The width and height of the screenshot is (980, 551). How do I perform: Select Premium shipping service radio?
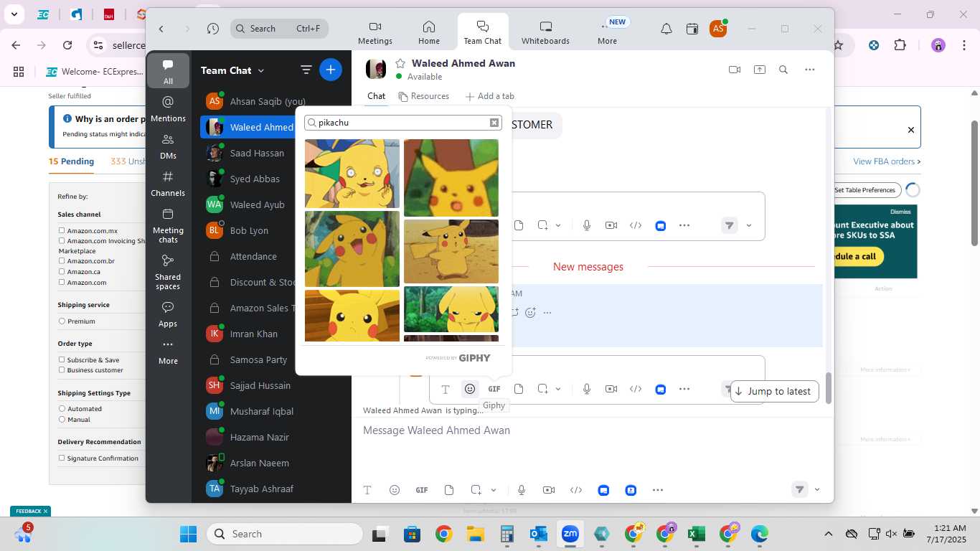[x=62, y=321]
